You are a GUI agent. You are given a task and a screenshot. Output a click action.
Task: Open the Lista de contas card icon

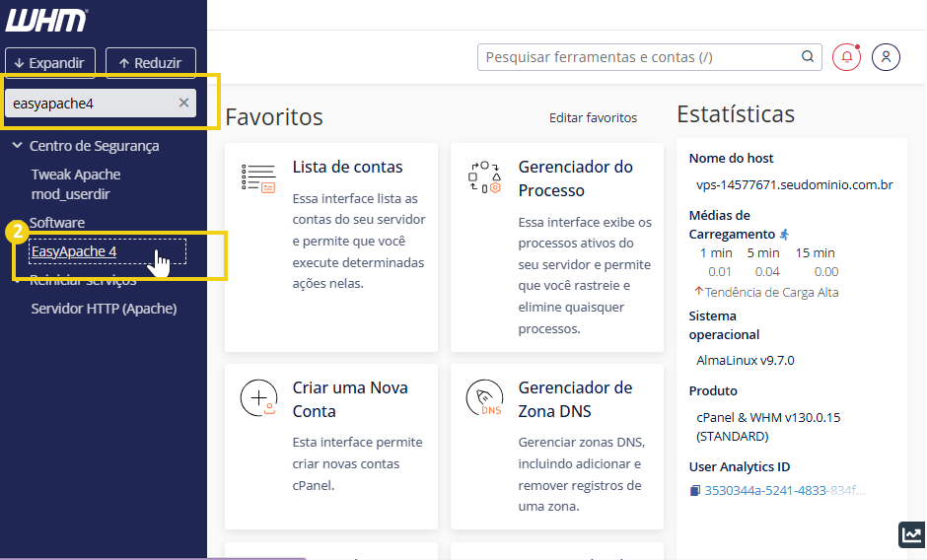(258, 178)
